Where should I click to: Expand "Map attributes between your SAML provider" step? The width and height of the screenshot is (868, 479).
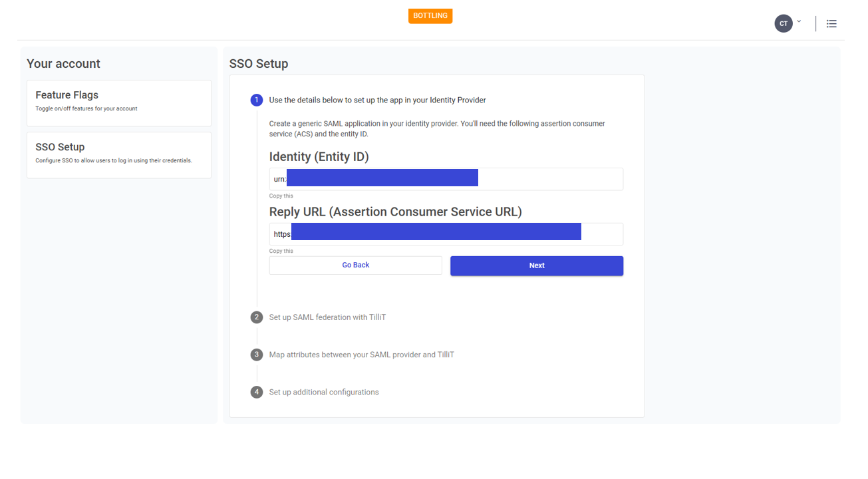click(362, 355)
